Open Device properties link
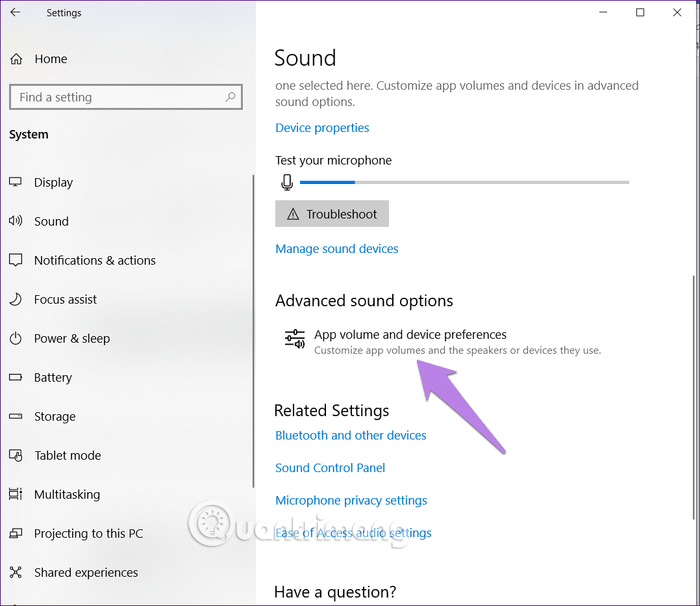The image size is (700, 606). tap(322, 128)
